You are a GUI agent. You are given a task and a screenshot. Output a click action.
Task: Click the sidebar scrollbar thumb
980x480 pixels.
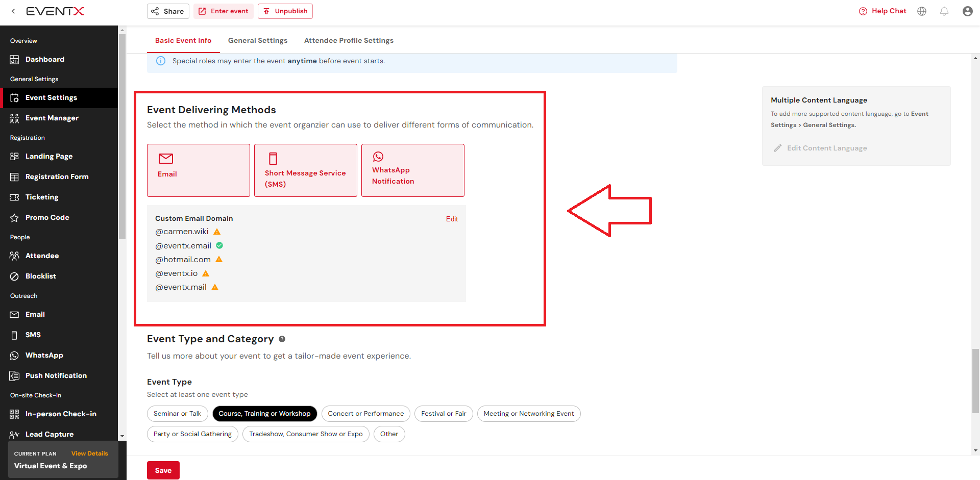tap(122, 136)
